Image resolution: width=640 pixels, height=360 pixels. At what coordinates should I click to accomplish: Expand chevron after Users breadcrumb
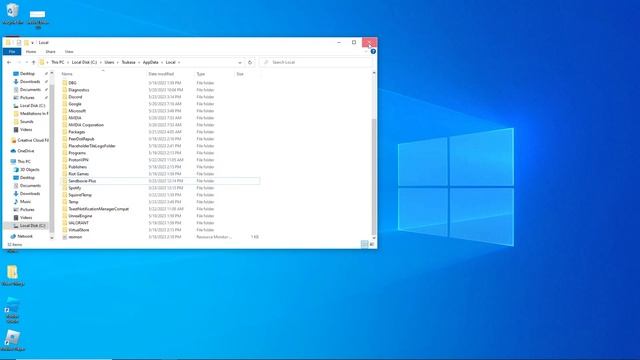click(118, 62)
